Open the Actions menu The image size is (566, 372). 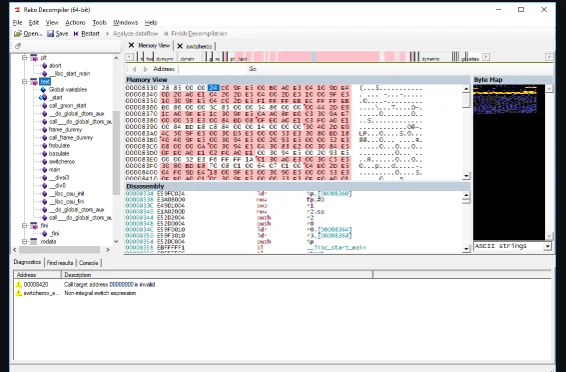(x=75, y=22)
